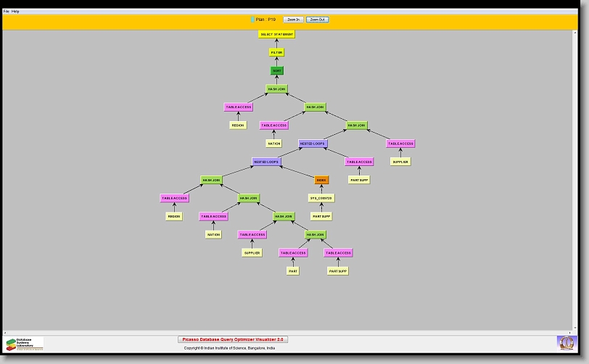Select the SYS_C005729 index name node

click(321, 198)
